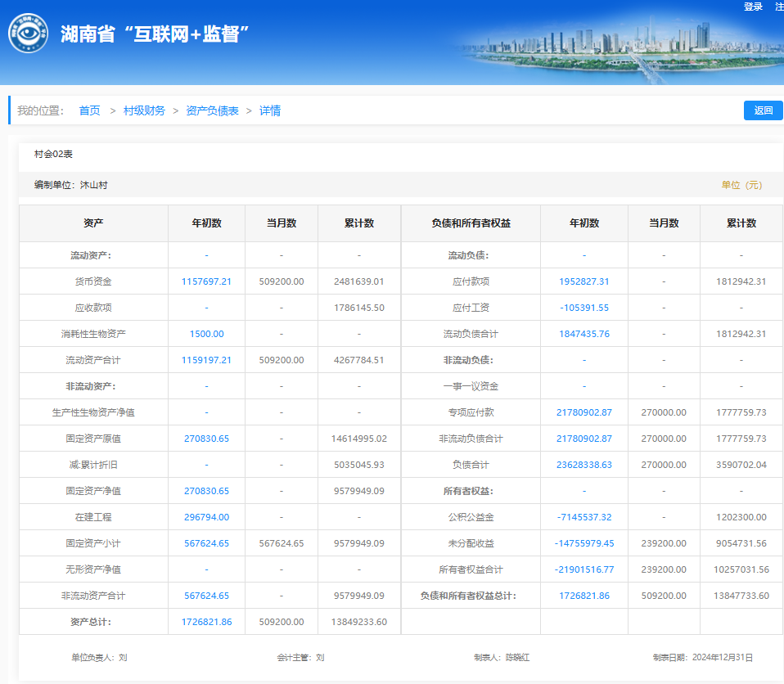Viewport: 784px width, 684px height.
Task: Click 未分配收益 cumulative value 9054731.56
Action: 741,543
